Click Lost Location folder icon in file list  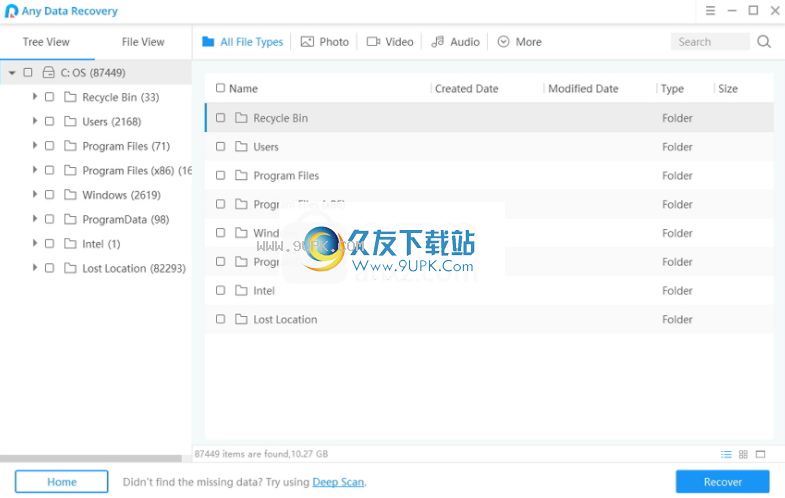coord(241,319)
